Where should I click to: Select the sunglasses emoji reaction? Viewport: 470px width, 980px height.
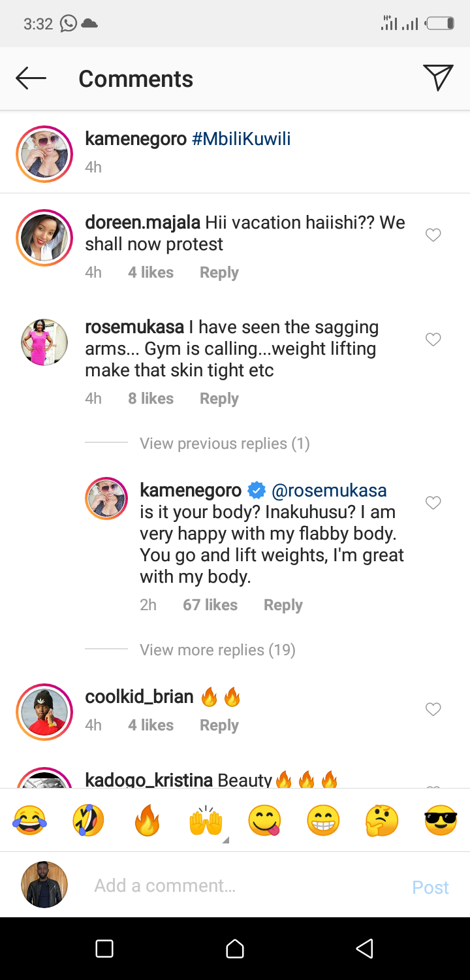440,821
